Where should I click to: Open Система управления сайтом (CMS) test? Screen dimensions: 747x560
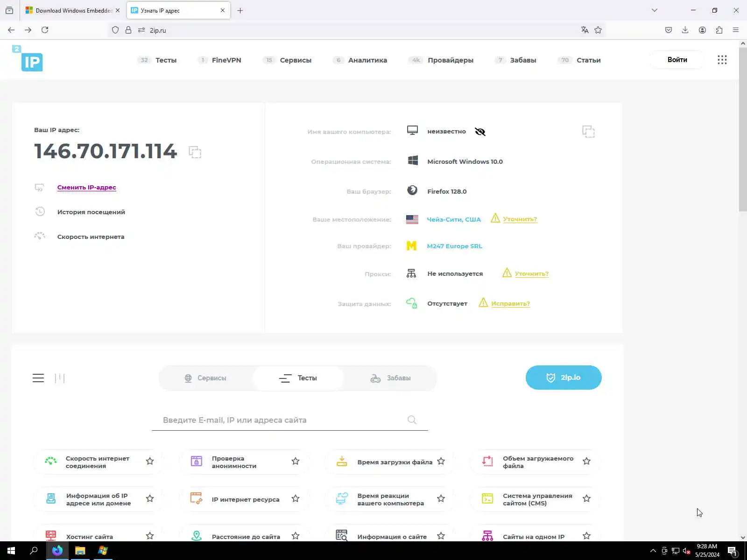pyautogui.click(x=537, y=499)
